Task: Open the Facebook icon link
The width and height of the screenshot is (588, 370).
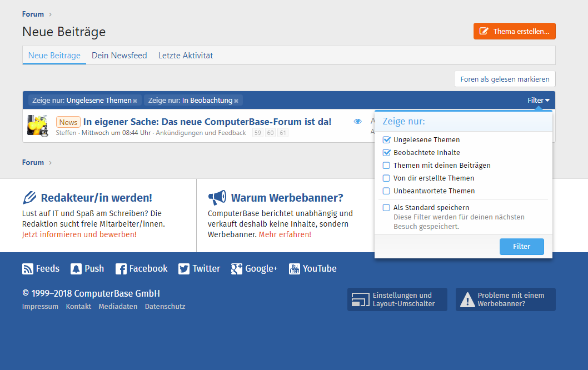Action: click(121, 269)
